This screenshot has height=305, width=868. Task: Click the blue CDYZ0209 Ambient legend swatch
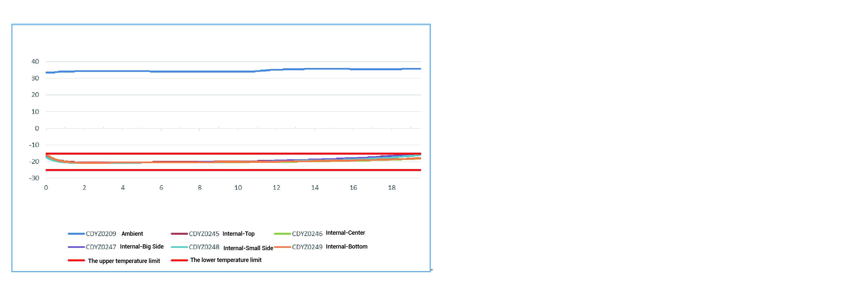[x=76, y=234]
